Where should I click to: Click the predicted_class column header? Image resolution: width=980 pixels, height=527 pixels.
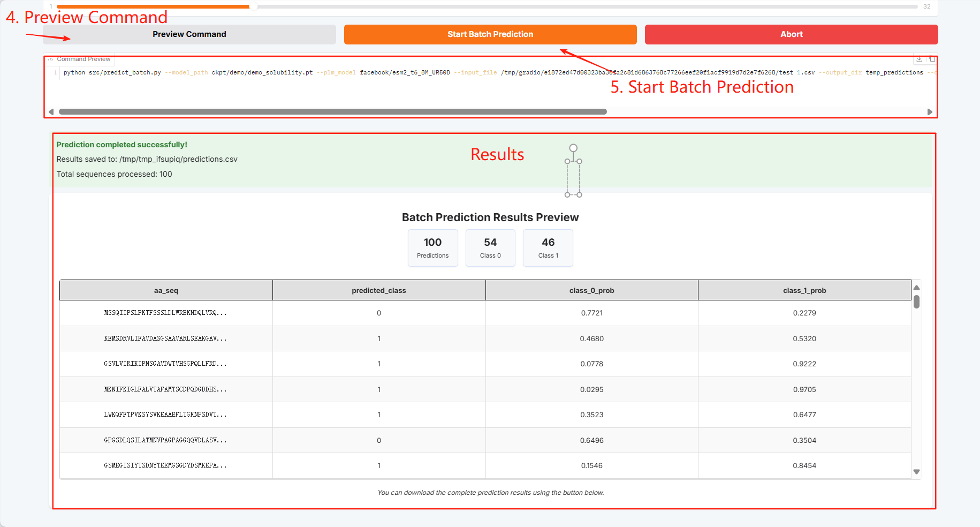click(378, 290)
